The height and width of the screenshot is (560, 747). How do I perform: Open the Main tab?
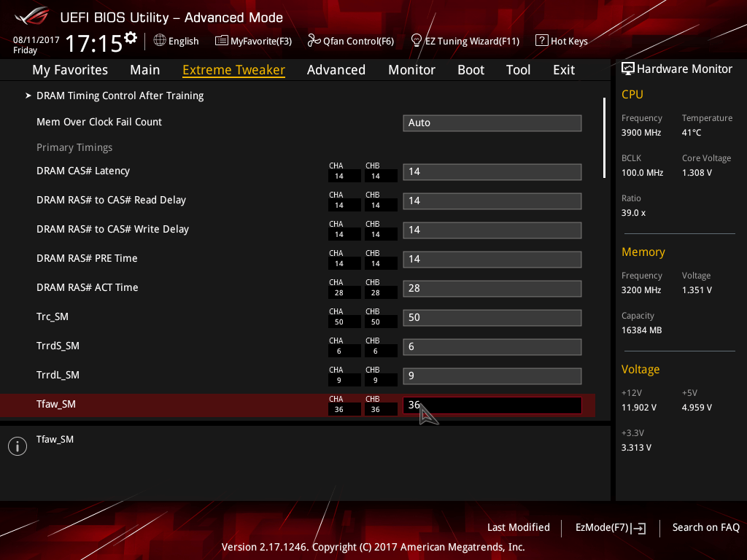pyautogui.click(x=145, y=70)
